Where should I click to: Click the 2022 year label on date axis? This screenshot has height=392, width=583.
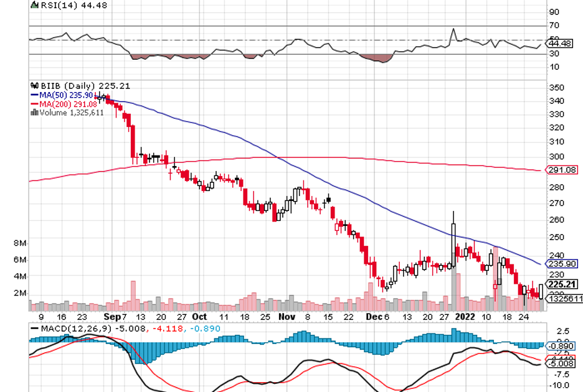(x=465, y=316)
